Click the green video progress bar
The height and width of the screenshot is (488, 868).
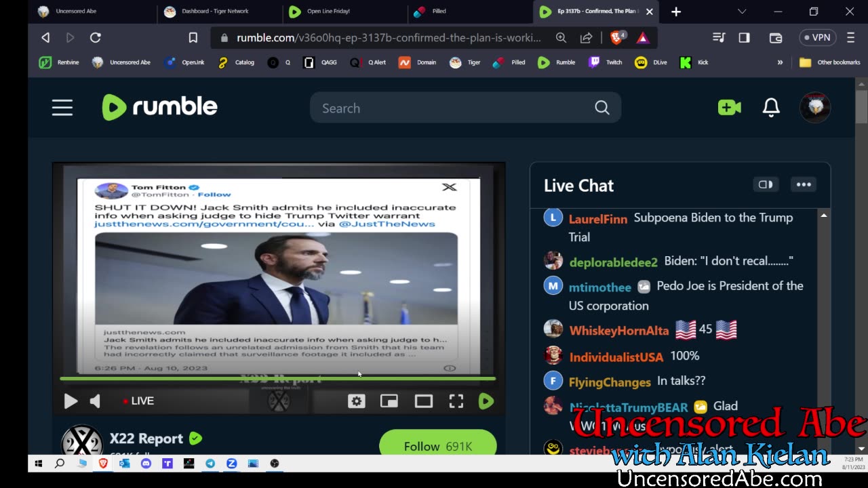pyautogui.click(x=278, y=379)
